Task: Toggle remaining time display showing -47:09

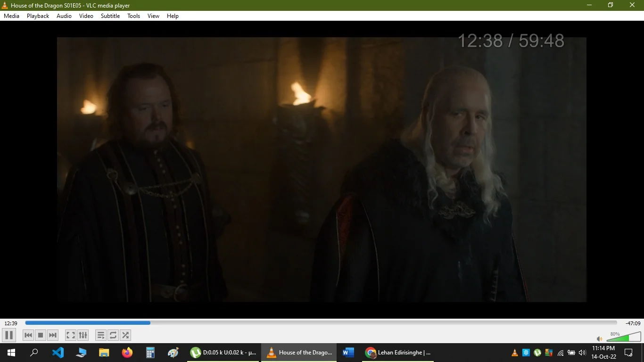Action: click(633, 323)
